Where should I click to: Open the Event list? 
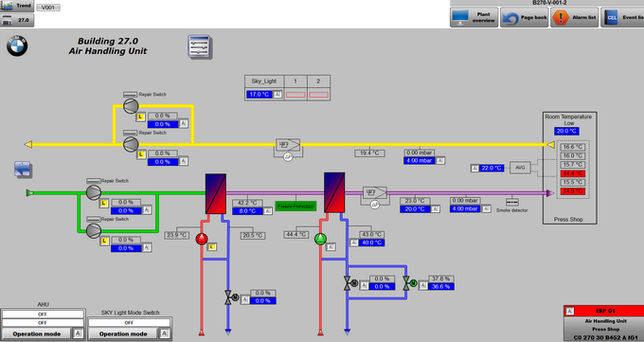[622, 17]
